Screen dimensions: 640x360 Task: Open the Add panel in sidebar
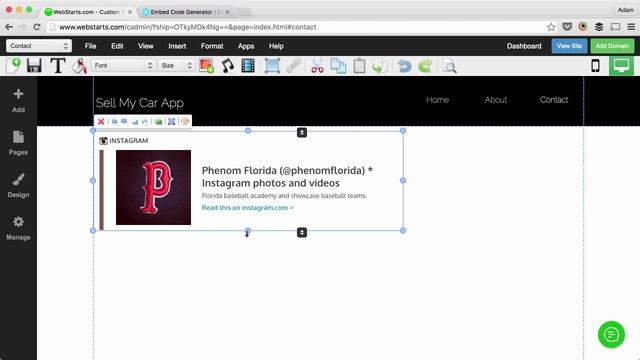coord(18,100)
